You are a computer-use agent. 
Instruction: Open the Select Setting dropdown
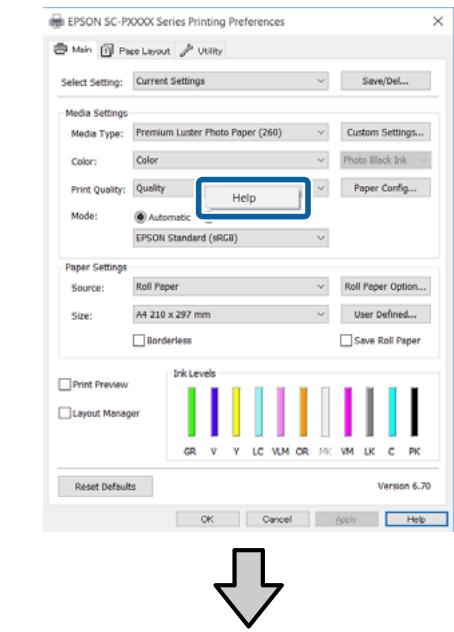231,81
